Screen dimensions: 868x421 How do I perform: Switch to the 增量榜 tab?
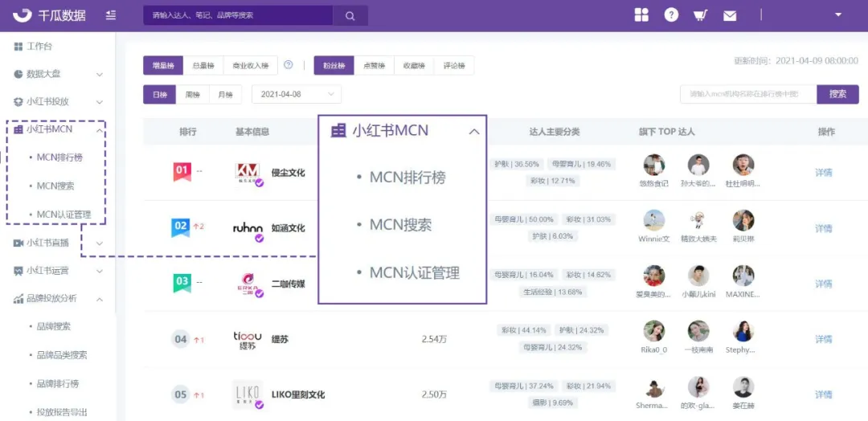163,65
